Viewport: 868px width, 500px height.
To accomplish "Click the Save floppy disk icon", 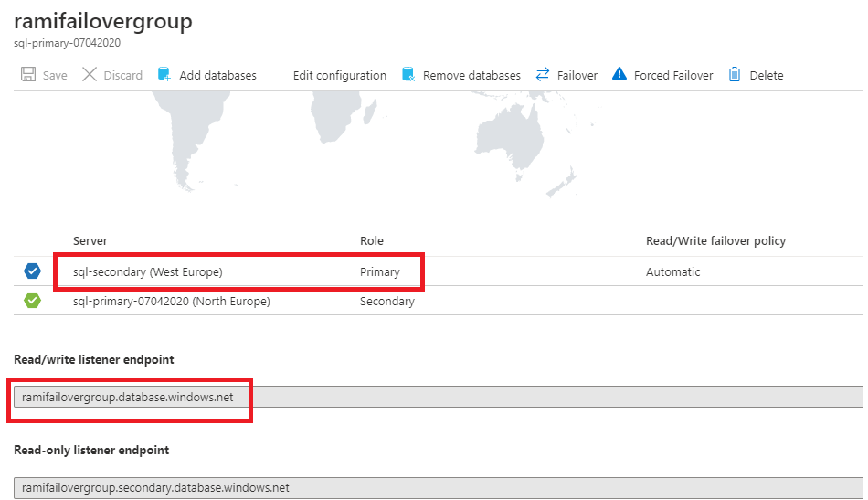I will (x=28, y=75).
